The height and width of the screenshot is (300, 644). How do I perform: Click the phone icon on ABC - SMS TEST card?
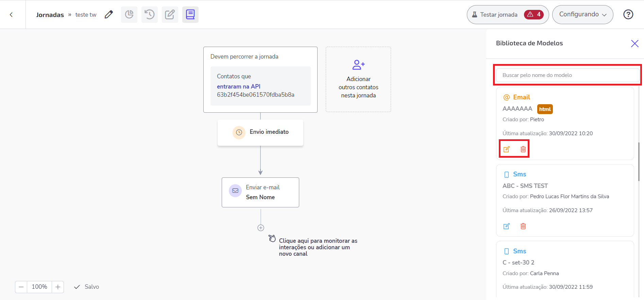(506, 174)
